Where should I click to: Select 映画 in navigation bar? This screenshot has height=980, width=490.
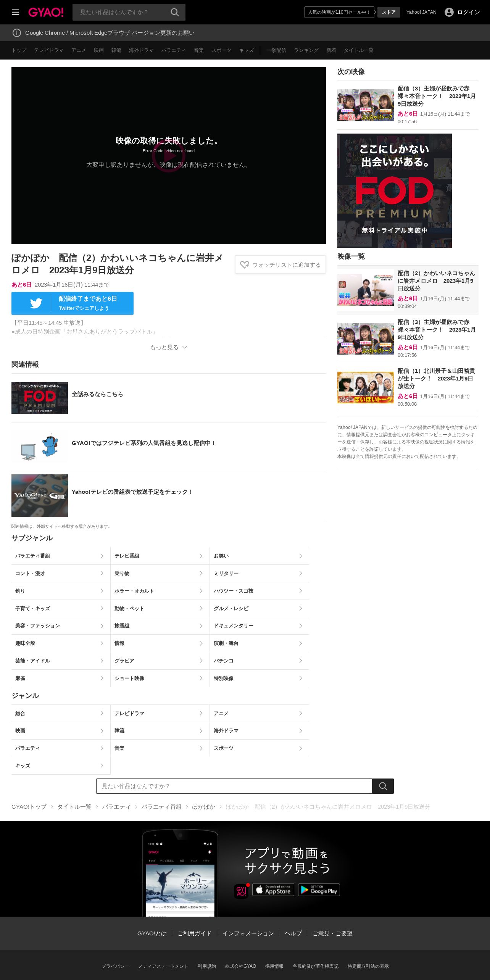99,50
